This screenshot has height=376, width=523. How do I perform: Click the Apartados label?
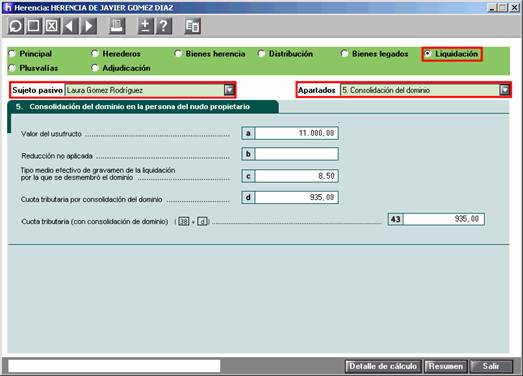click(x=317, y=90)
